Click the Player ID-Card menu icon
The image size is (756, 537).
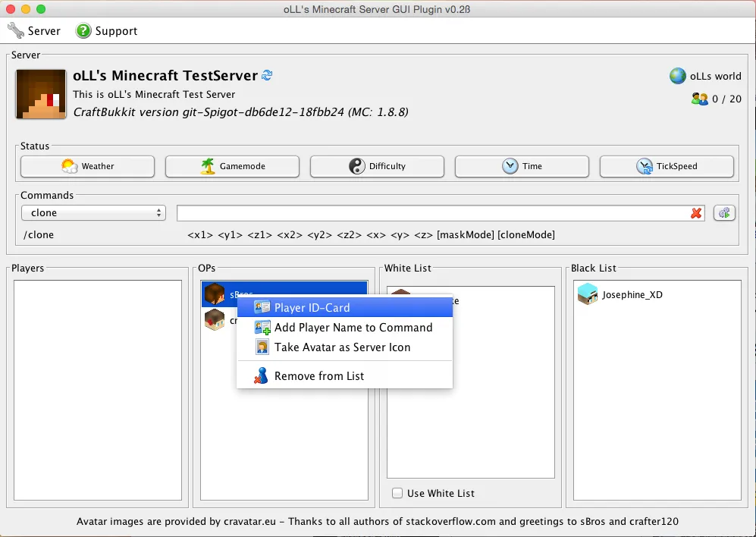(x=262, y=307)
